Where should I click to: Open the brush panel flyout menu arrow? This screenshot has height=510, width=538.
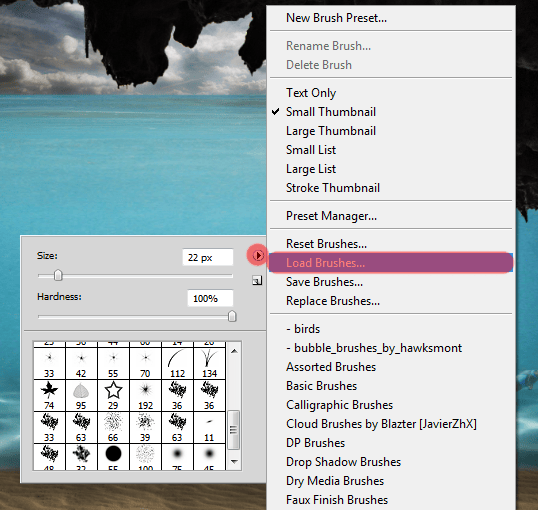(x=258, y=255)
